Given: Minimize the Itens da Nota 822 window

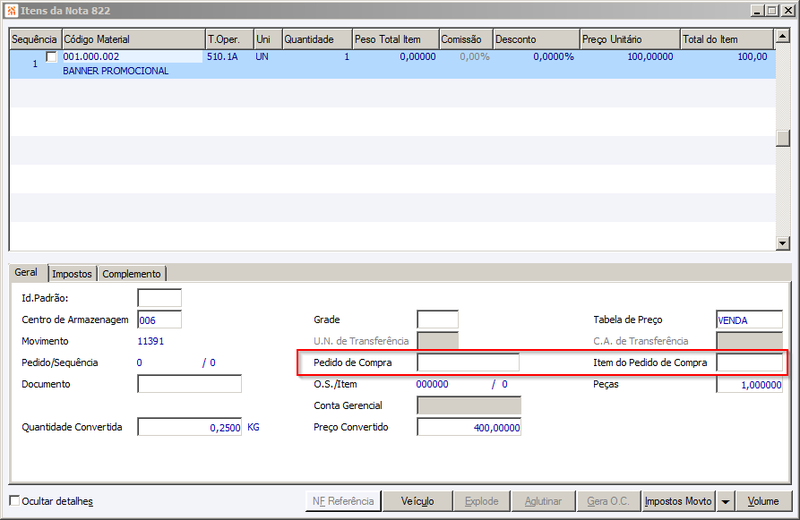Looking at the screenshot, I should pos(758,10).
